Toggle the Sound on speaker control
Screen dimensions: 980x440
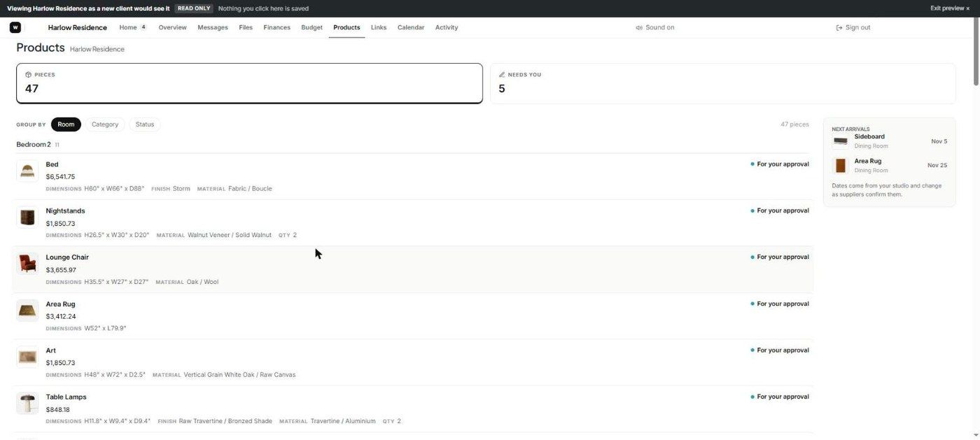pos(655,27)
